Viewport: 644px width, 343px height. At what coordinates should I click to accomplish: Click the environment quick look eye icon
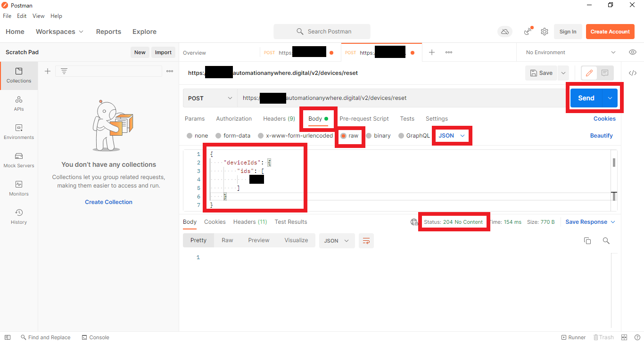[x=633, y=52]
